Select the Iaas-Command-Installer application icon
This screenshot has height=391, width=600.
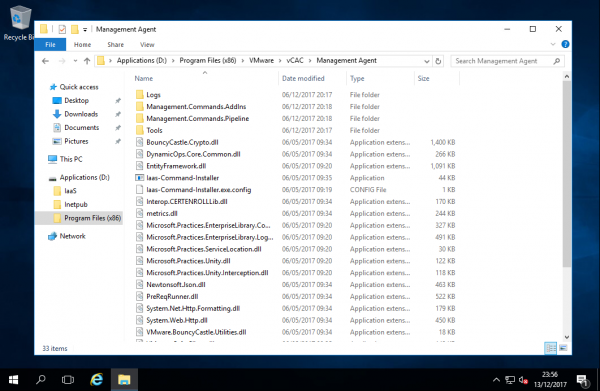(140, 178)
